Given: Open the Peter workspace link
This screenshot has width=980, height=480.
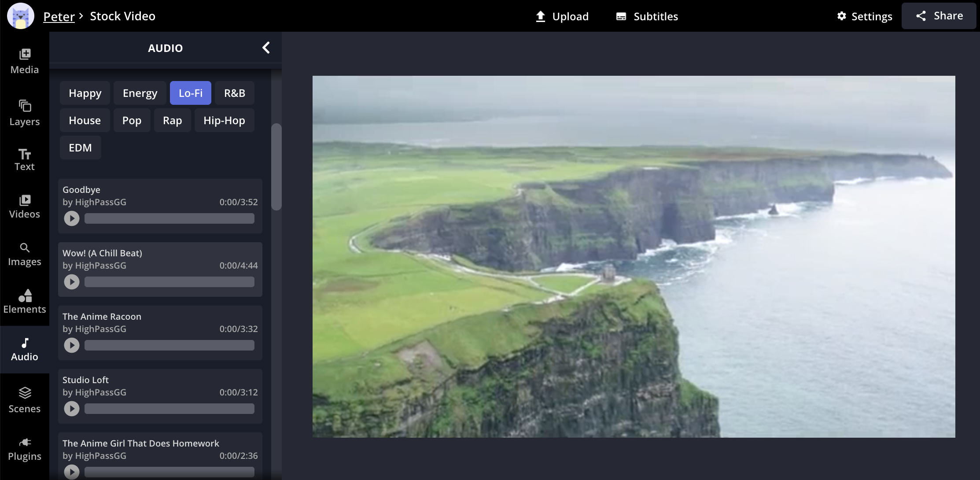Looking at the screenshot, I should tap(59, 16).
